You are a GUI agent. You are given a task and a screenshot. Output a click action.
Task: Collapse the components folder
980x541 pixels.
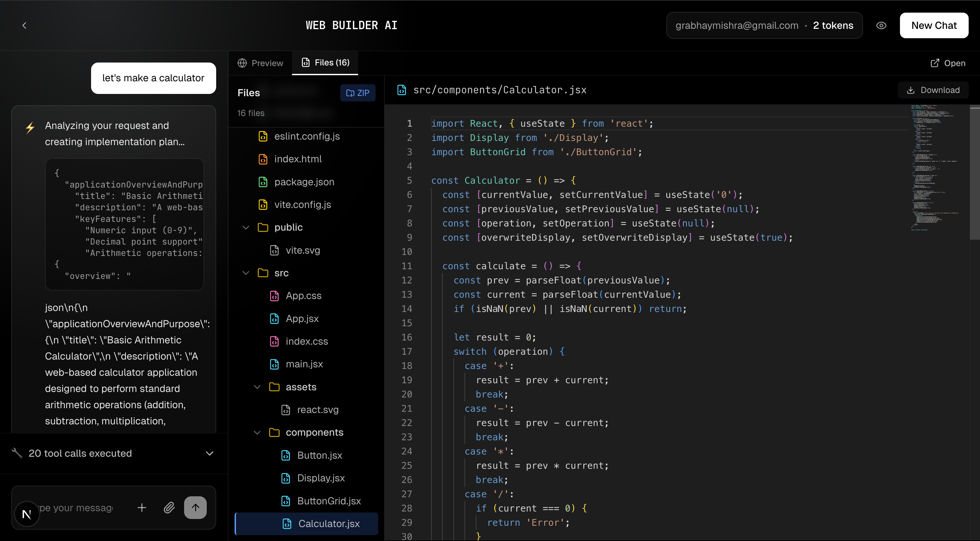tap(257, 432)
